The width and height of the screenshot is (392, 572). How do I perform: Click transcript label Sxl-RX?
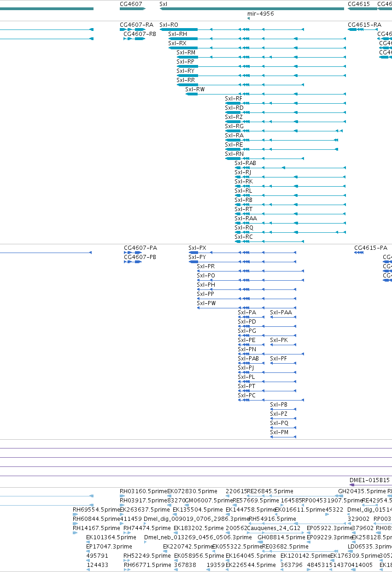pyautogui.click(x=177, y=43)
